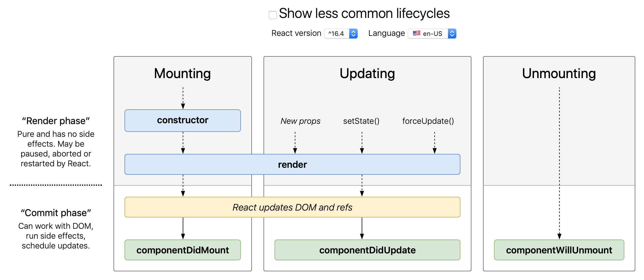Viewport: 644px width, 280px height.
Task: Open the render lifecycle method
Action: [x=292, y=164]
